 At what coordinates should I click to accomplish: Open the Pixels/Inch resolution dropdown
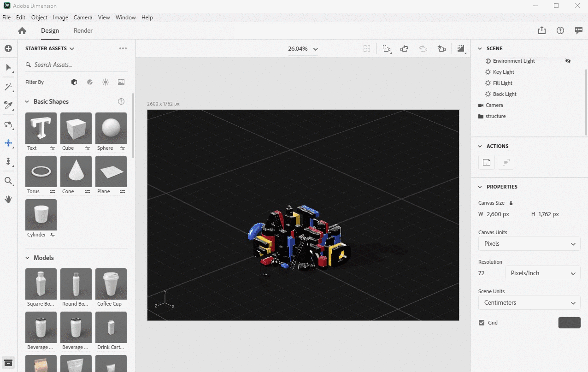point(543,273)
